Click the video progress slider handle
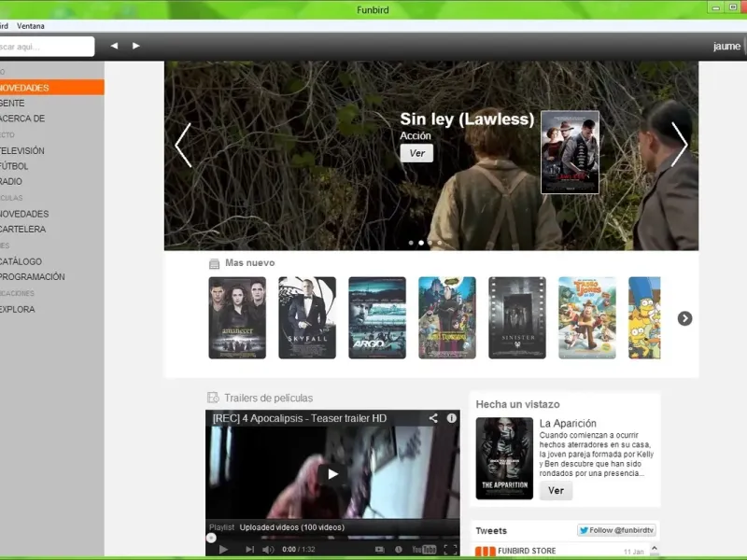747x560 pixels. [x=211, y=538]
